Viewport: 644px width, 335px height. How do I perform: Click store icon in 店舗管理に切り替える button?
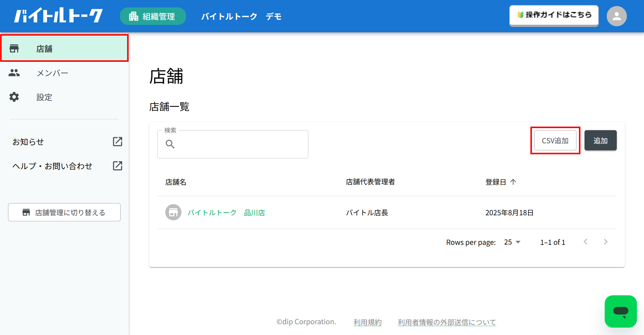pyautogui.click(x=26, y=212)
